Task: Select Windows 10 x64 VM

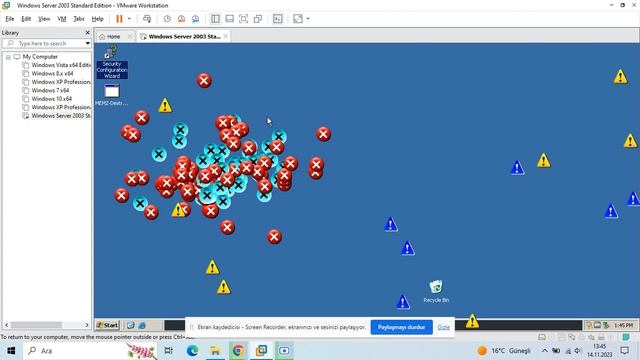Action: tap(51, 99)
